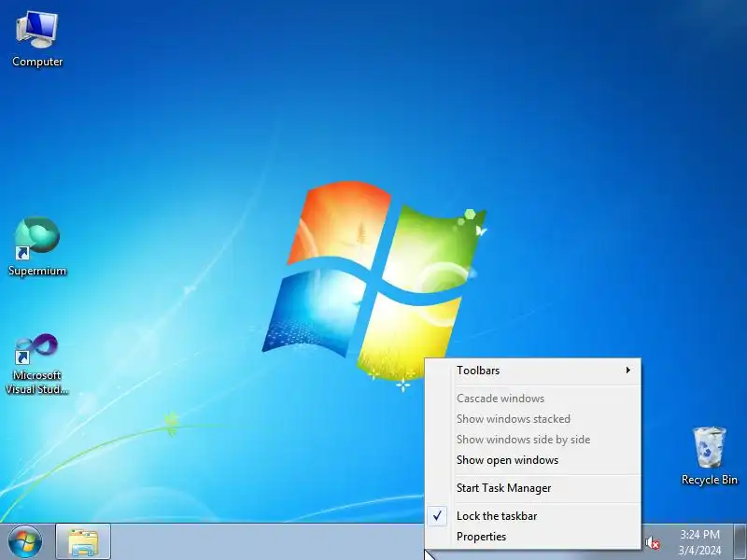The width and height of the screenshot is (747, 560).
Task: Select the Recycle Bin icon
Action: click(709, 455)
